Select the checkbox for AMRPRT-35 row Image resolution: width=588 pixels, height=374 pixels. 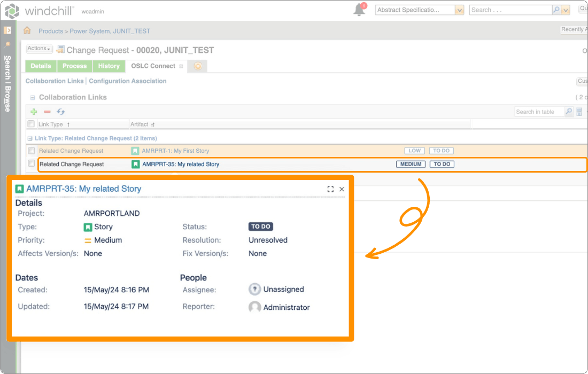[x=30, y=164]
